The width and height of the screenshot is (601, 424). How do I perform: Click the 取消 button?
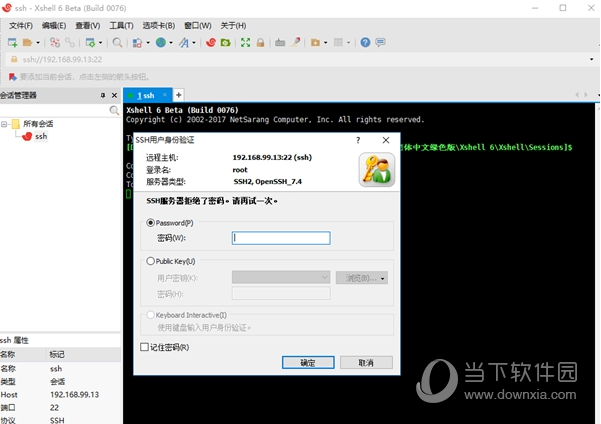click(366, 363)
